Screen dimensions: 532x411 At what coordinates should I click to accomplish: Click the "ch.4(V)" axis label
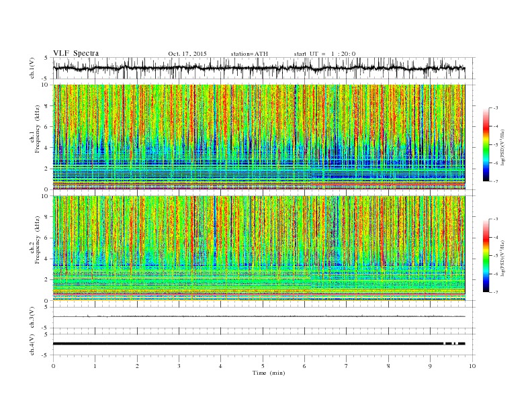pos(32,345)
